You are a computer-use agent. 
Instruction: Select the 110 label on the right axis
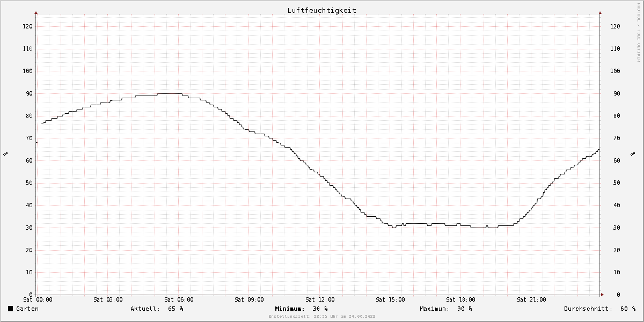point(616,49)
